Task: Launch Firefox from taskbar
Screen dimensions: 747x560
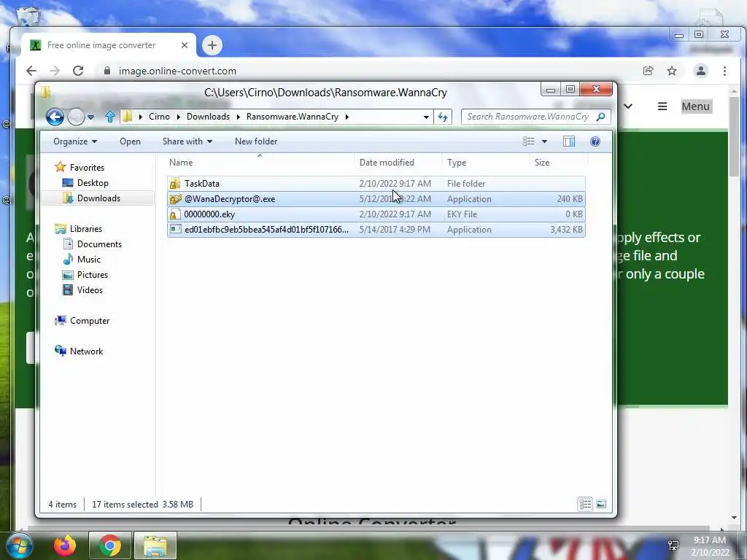Action: 65,545
